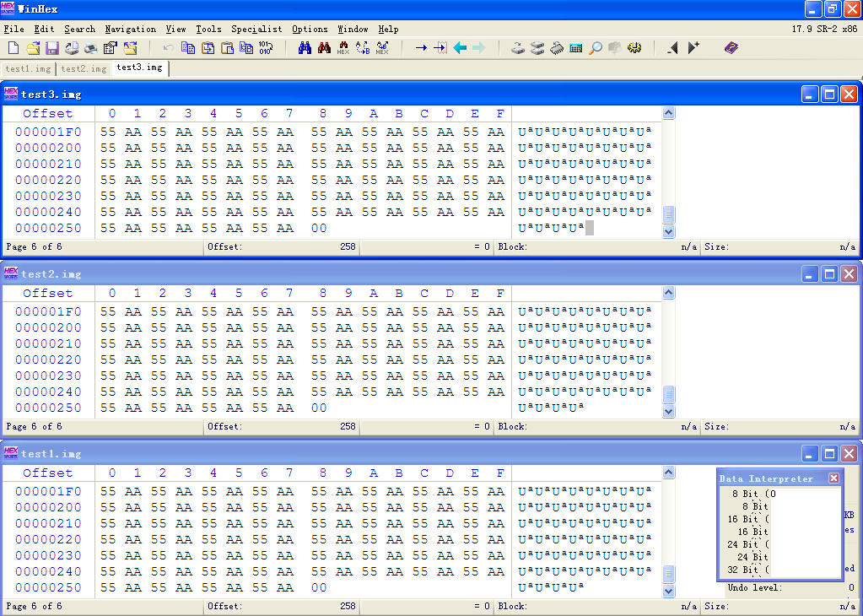The image size is (863, 616).
Task: Click scroll up arrow in test2.img window
Action: (669, 292)
